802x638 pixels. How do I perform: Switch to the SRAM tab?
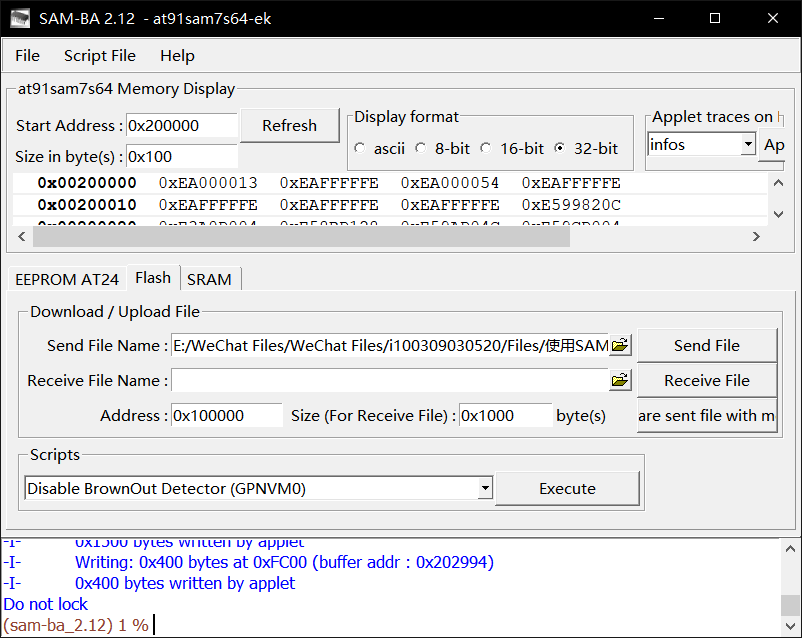[x=210, y=278]
